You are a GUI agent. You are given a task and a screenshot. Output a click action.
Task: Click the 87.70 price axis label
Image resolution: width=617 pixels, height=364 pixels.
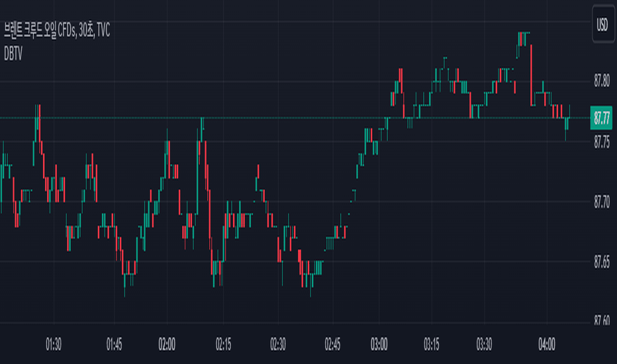point(602,203)
